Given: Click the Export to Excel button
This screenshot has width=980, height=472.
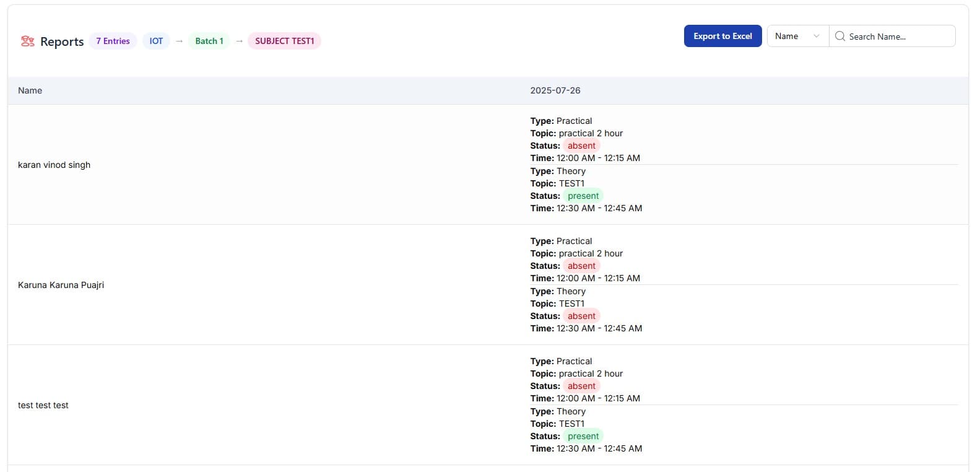Looking at the screenshot, I should (722, 37).
